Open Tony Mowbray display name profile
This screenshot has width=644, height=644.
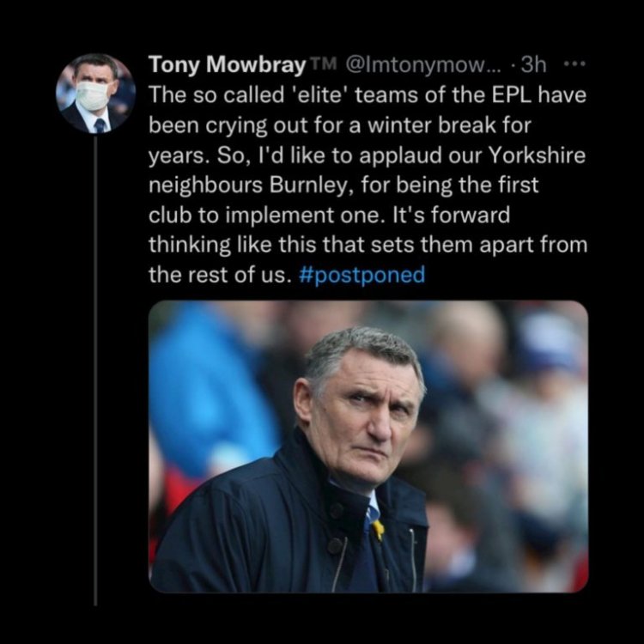click(228, 65)
